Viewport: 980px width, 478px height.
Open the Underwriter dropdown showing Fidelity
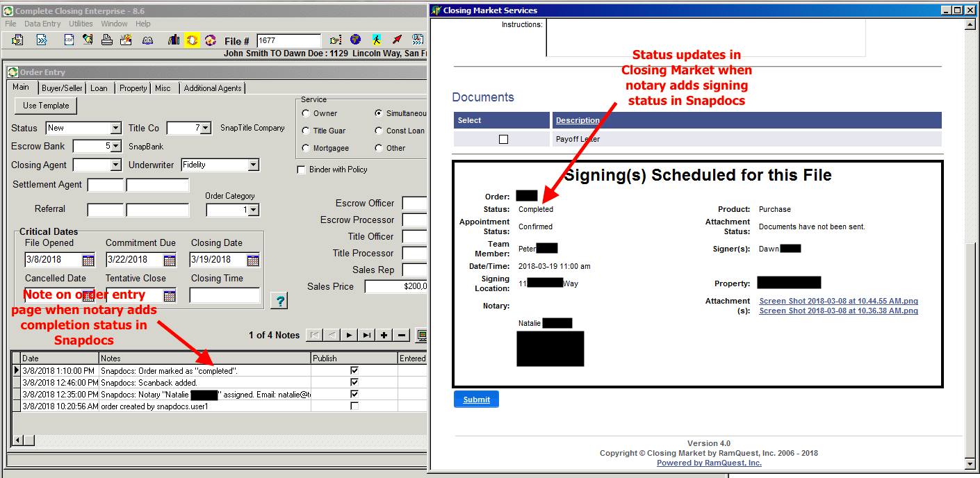[x=253, y=165]
